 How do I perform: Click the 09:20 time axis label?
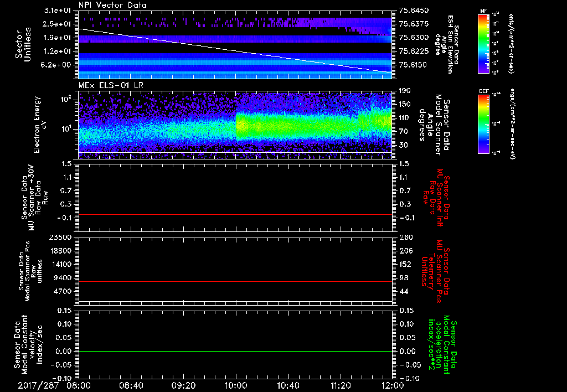(183, 385)
